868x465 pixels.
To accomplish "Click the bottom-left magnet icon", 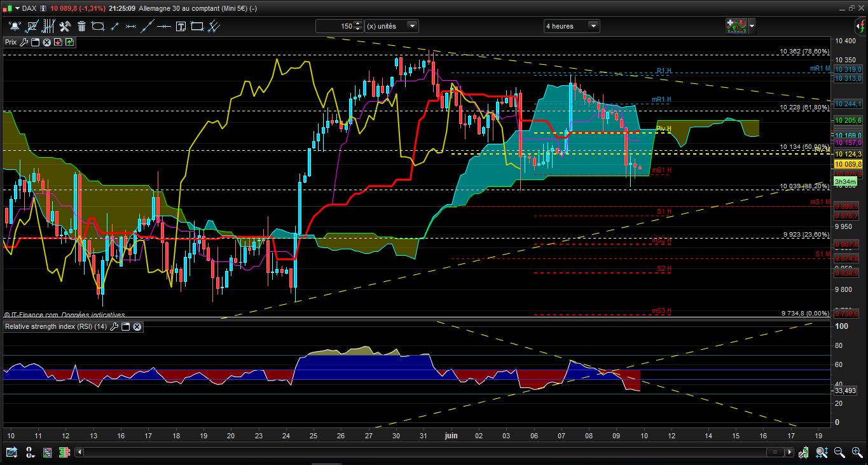I will coord(29,452).
